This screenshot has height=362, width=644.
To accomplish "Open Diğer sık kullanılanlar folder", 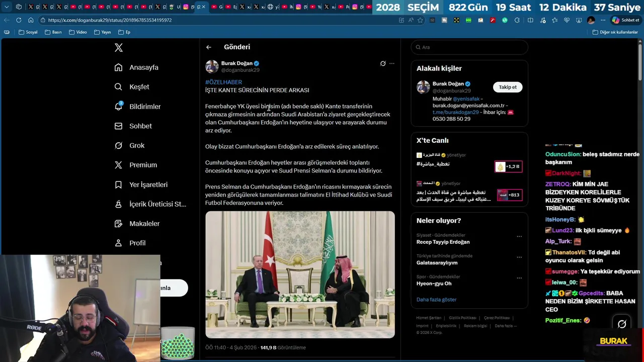I will (615, 32).
